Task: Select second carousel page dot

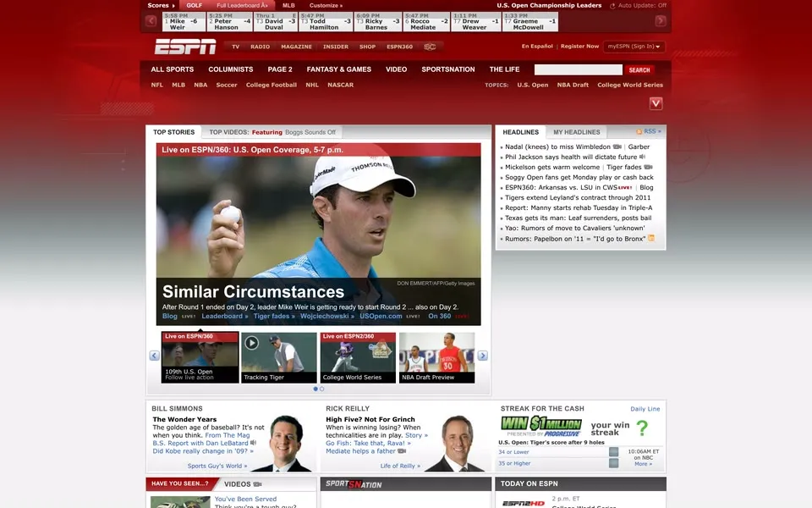Action: tap(321, 389)
